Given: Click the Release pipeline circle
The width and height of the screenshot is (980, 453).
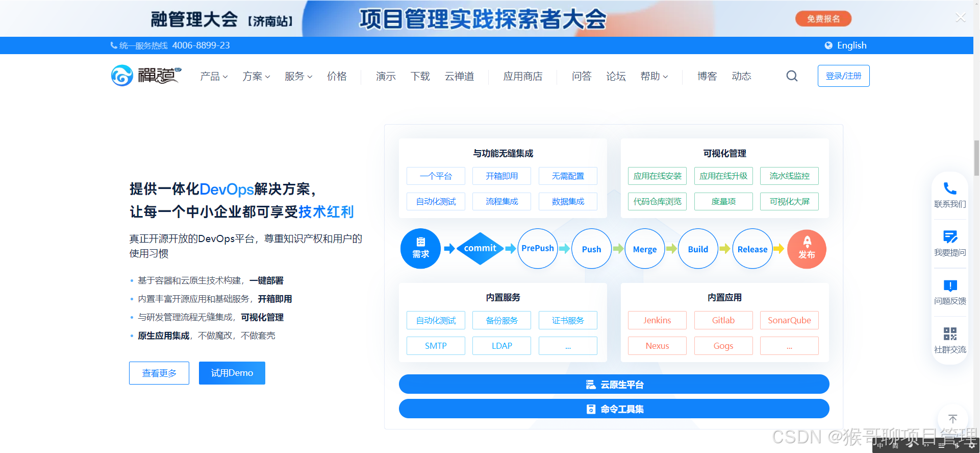Looking at the screenshot, I should click(752, 249).
